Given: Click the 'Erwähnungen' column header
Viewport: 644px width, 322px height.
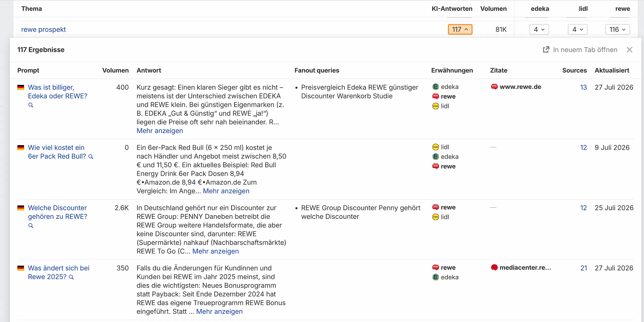Looking at the screenshot, I should tap(452, 70).
